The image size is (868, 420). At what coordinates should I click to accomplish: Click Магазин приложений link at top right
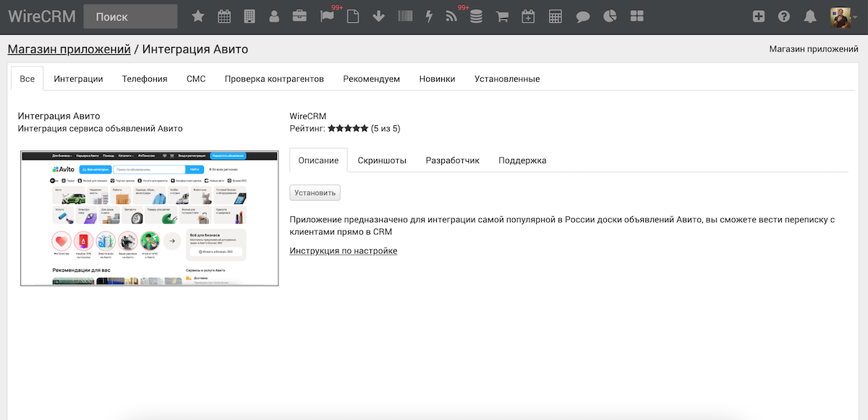(814, 49)
